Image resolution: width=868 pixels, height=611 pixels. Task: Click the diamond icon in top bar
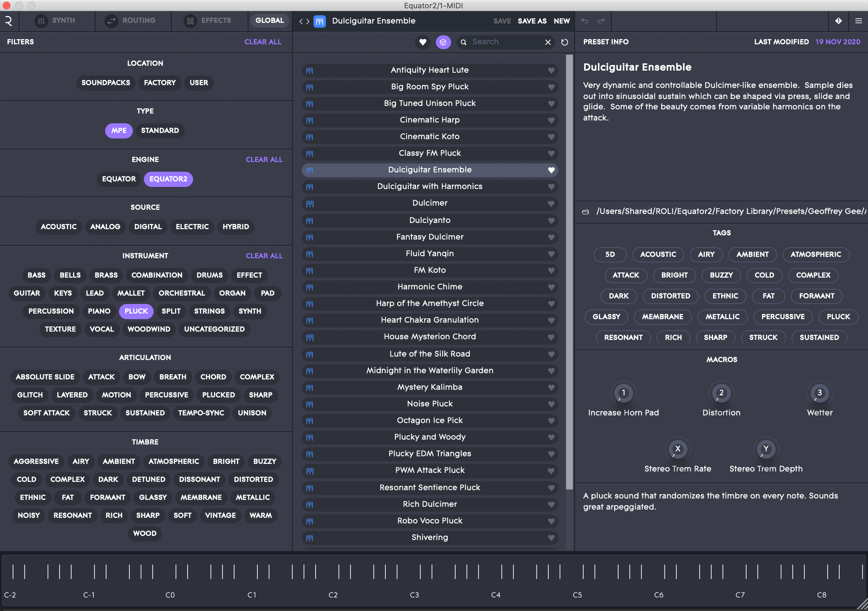coord(839,21)
